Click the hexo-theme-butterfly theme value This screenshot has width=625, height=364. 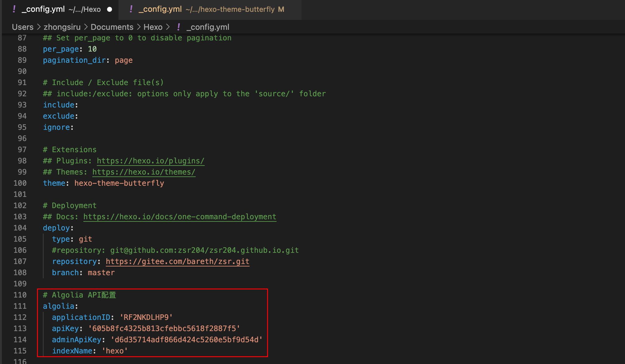119,183
